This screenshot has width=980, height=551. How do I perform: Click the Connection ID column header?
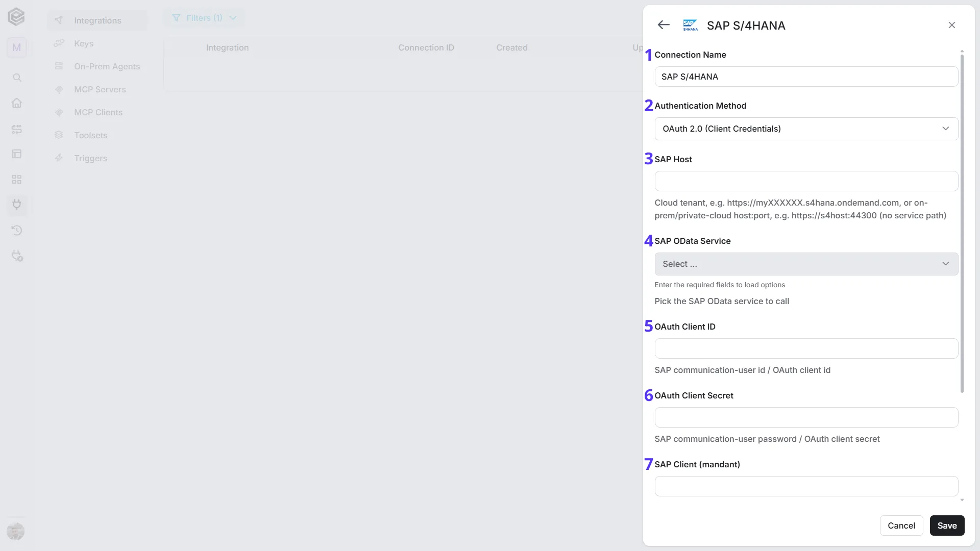tap(426, 47)
